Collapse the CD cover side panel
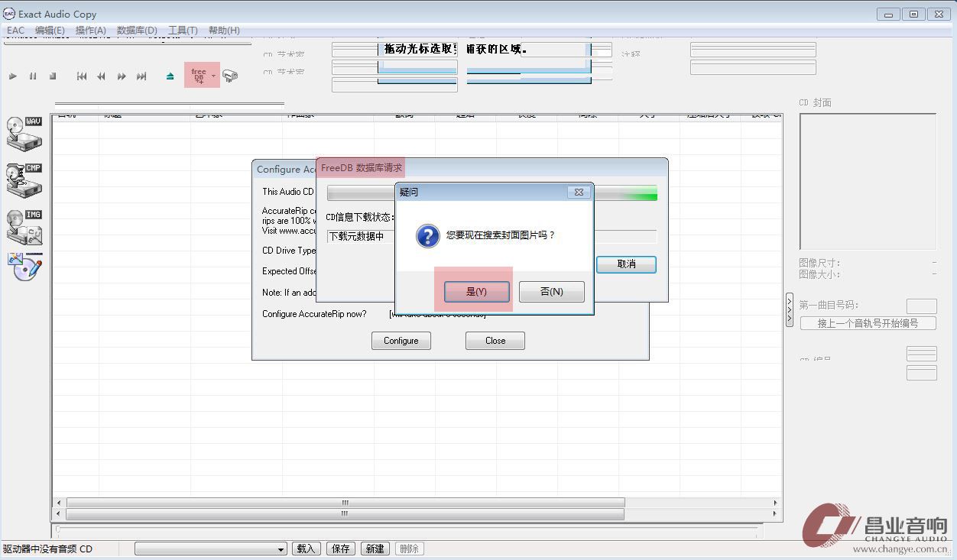Image resolution: width=957 pixels, height=560 pixels. [790, 310]
